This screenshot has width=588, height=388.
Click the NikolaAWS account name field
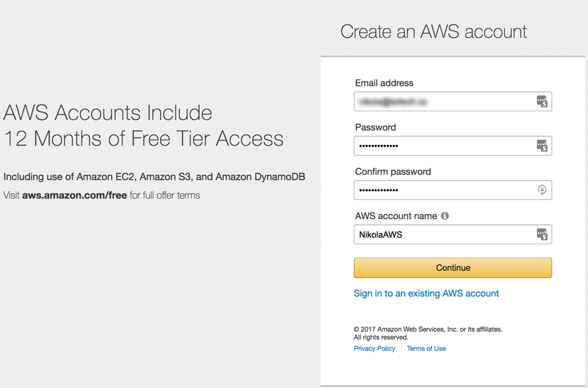[x=452, y=234]
